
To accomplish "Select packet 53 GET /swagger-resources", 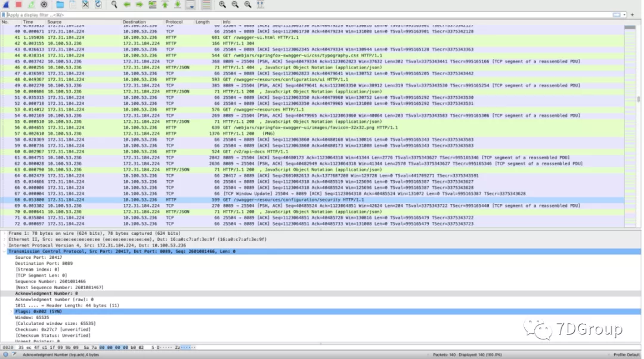I will (312, 109).
